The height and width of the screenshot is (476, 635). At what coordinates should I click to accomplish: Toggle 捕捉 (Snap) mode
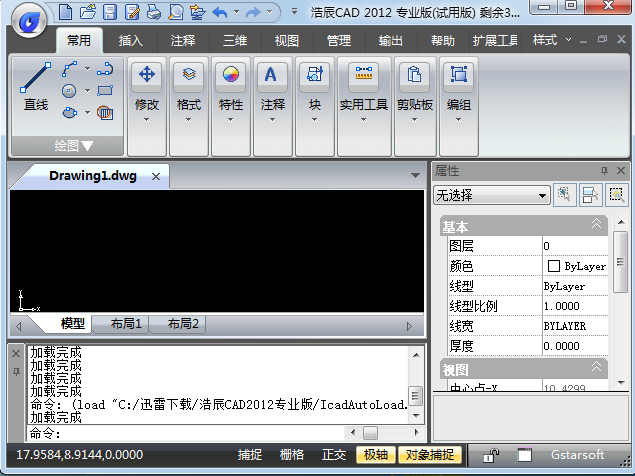pos(250,455)
